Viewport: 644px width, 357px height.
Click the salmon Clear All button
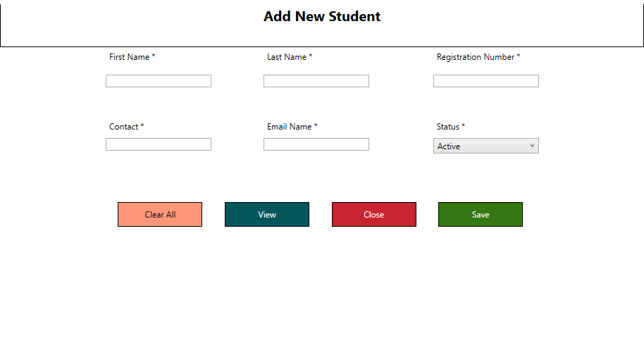160,214
